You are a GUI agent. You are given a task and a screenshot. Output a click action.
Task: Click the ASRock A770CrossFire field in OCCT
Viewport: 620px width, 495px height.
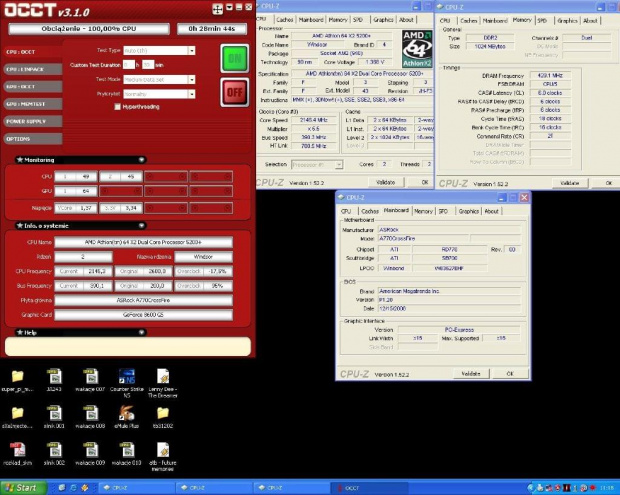143,300
